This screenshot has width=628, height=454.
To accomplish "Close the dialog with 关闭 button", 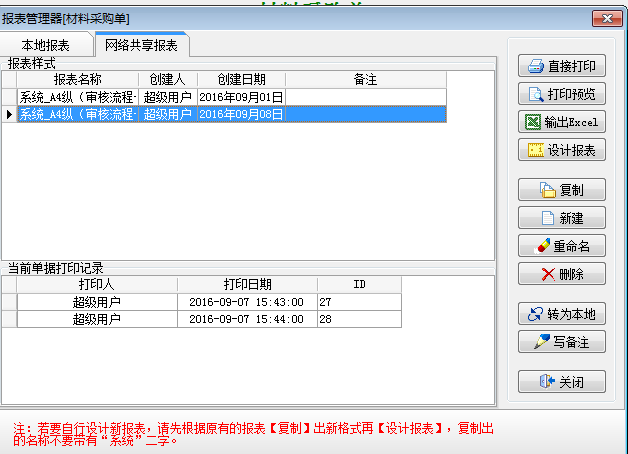I will click(561, 382).
